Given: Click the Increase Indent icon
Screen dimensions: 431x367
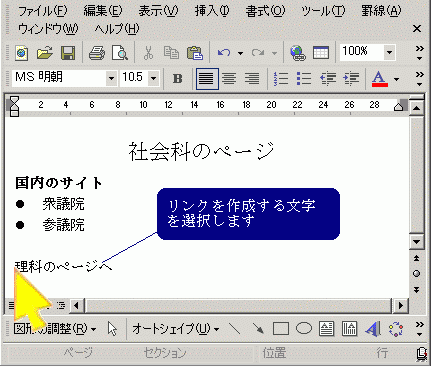Looking at the screenshot, I should (x=351, y=79).
